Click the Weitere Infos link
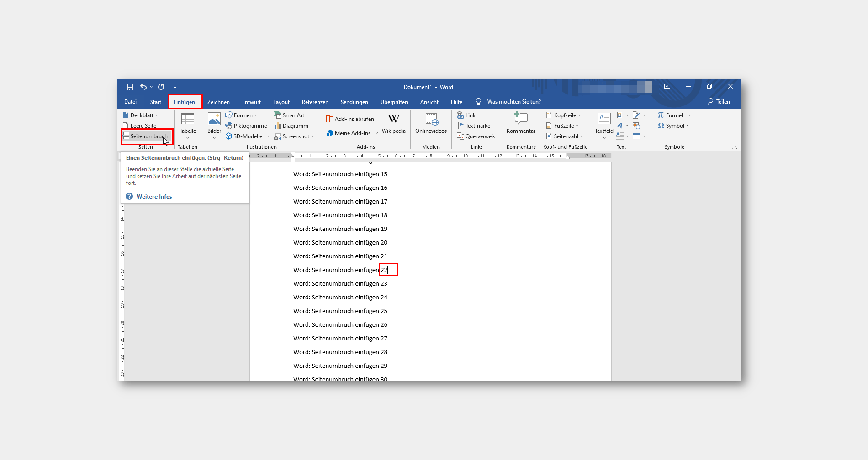Image resolution: width=868 pixels, height=460 pixels. pos(154,197)
